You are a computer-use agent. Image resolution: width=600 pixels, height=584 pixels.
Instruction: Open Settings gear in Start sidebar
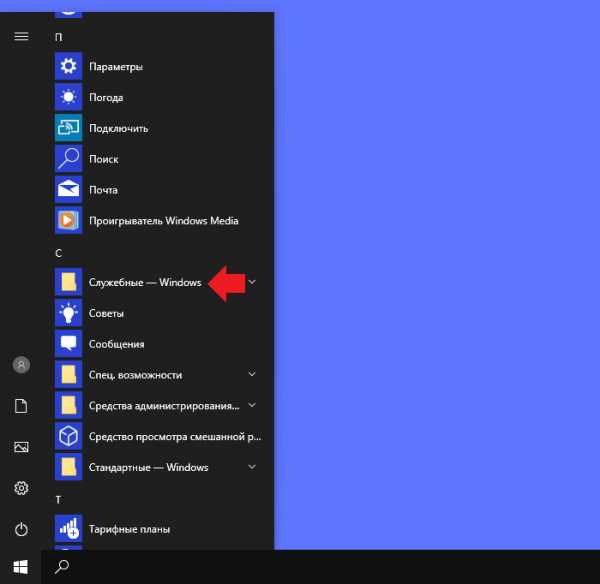pyautogui.click(x=21, y=488)
